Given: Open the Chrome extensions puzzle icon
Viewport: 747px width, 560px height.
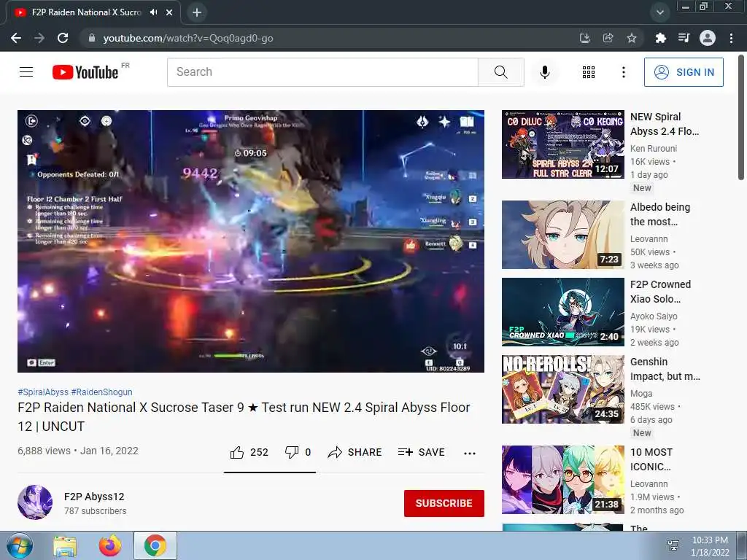Looking at the screenshot, I should tap(660, 38).
